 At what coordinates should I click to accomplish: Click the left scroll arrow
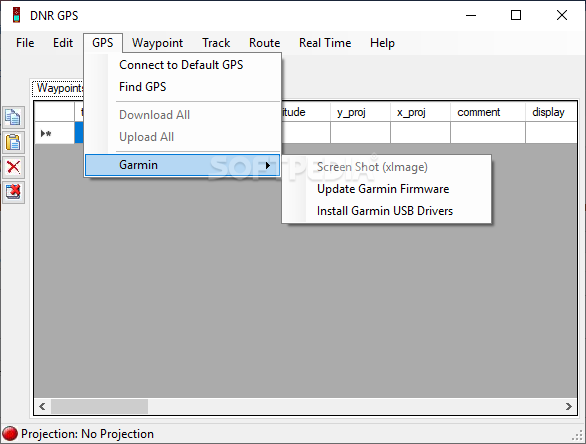coord(42,406)
